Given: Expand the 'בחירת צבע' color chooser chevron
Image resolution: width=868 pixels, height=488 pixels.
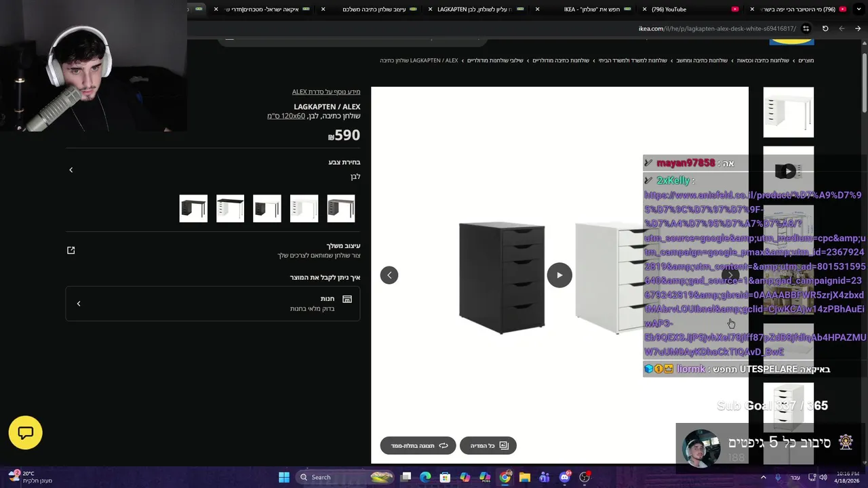Looking at the screenshot, I should [71, 169].
